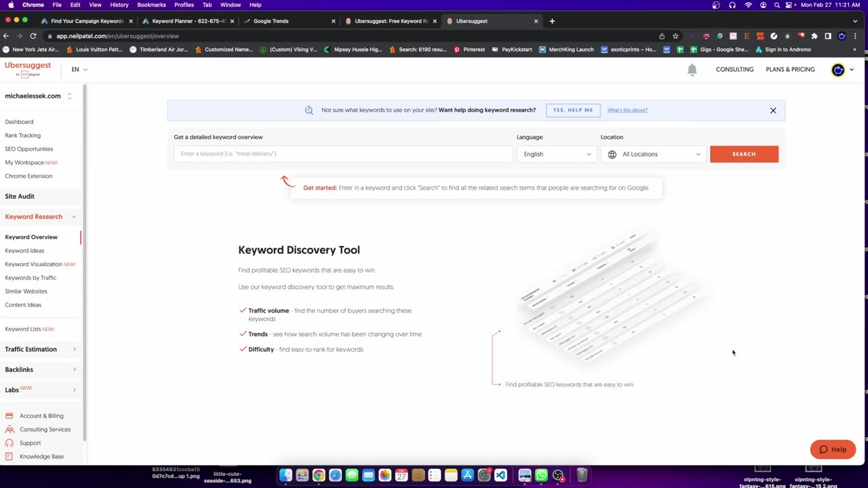This screenshot has height=488, width=868.
Task: Click the What's this about? link
Action: click(x=627, y=110)
